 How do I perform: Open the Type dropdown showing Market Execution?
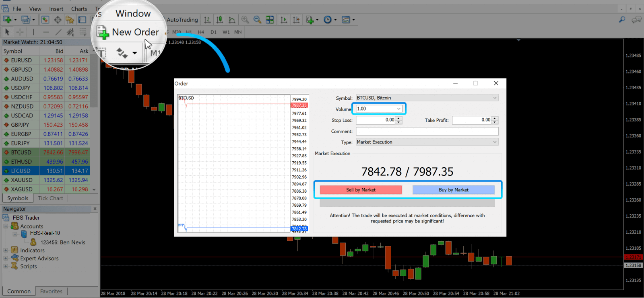pos(427,142)
